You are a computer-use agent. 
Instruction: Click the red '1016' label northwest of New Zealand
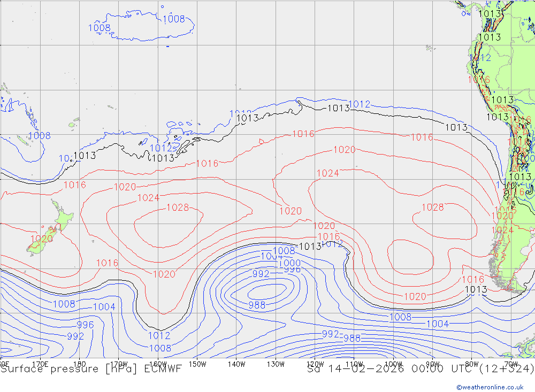tap(75, 185)
